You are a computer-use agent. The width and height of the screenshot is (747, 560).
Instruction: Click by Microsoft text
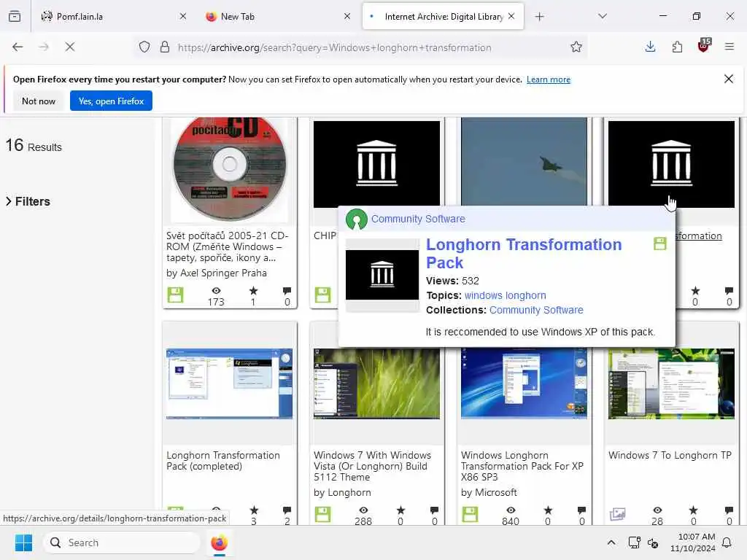point(489,492)
